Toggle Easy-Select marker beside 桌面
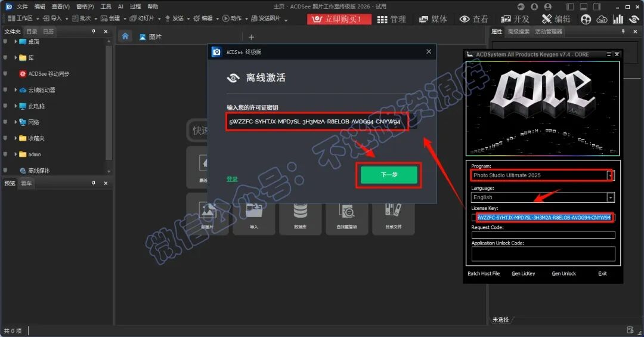Screen dimensions: 644x337 coord(5,42)
